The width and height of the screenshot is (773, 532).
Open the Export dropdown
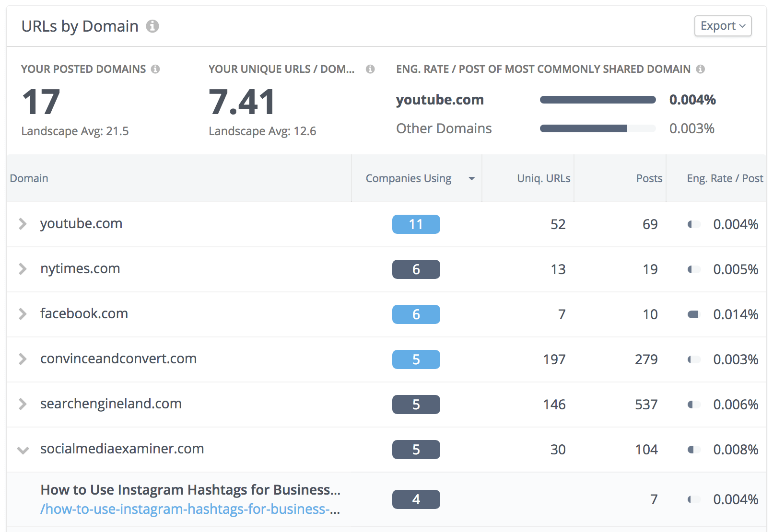[x=723, y=26]
